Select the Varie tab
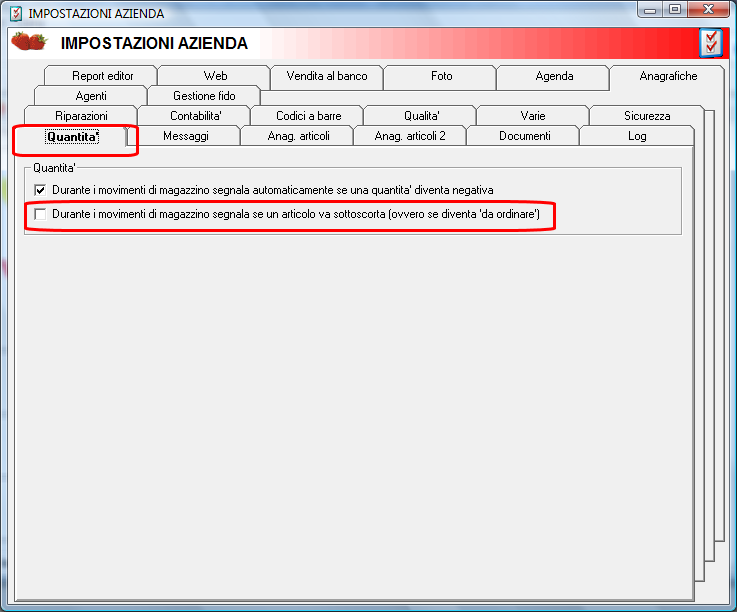Image resolution: width=737 pixels, height=612 pixels. pos(533,116)
